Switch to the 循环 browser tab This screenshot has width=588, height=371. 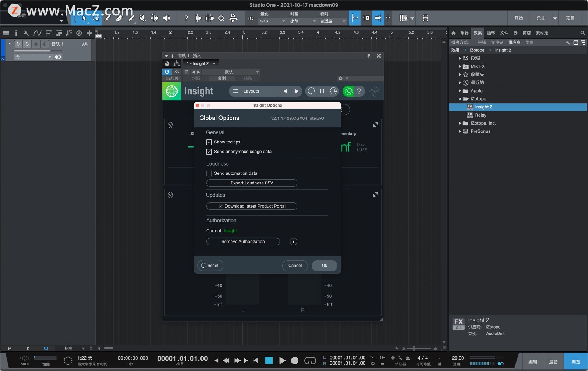click(x=491, y=33)
